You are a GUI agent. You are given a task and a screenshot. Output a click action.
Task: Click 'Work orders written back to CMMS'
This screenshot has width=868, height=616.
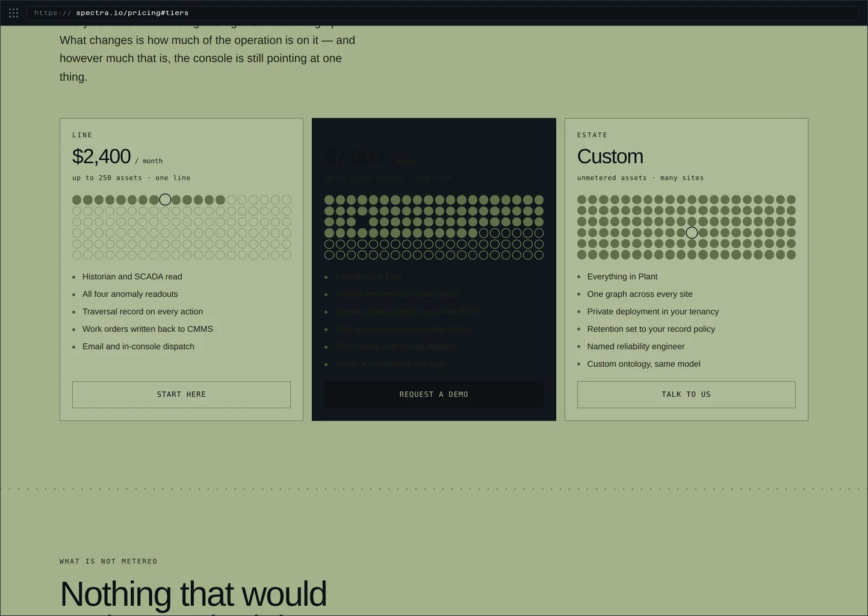pyautogui.click(x=147, y=329)
